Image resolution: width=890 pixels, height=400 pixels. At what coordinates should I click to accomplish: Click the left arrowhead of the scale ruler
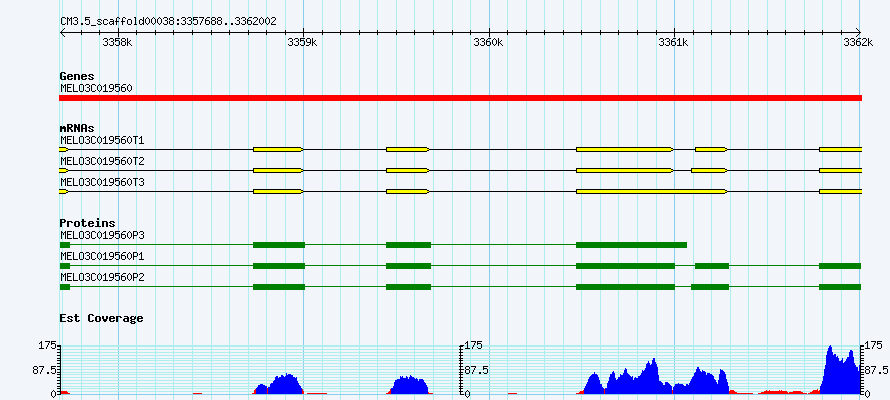[x=62, y=32]
